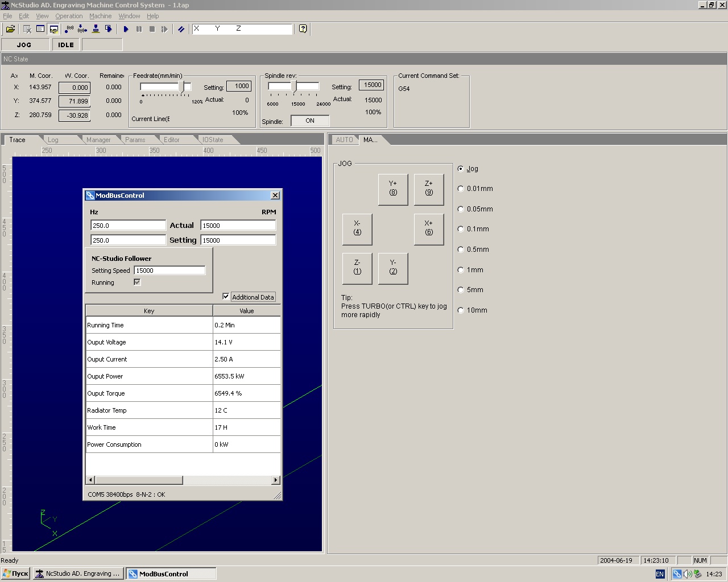This screenshot has height=582, width=728.
Task: Click the right scroll arrow in data table
Action: point(276,480)
